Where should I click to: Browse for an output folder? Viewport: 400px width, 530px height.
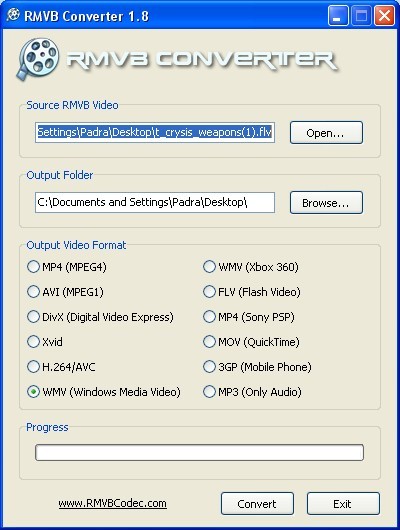(326, 202)
